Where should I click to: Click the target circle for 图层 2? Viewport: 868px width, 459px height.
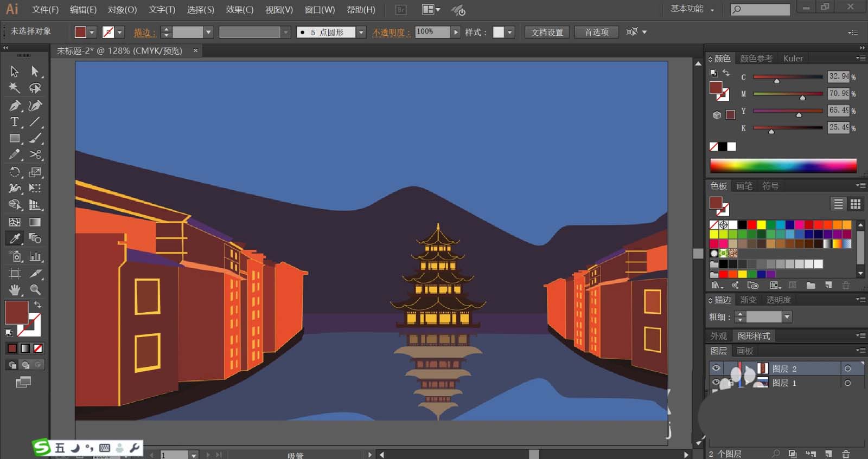(x=847, y=369)
